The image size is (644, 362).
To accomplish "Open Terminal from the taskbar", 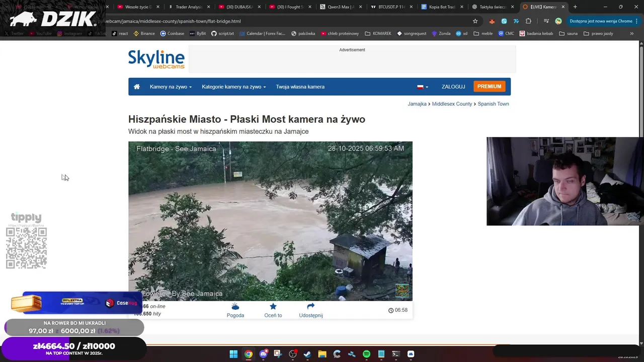I will tap(396, 354).
